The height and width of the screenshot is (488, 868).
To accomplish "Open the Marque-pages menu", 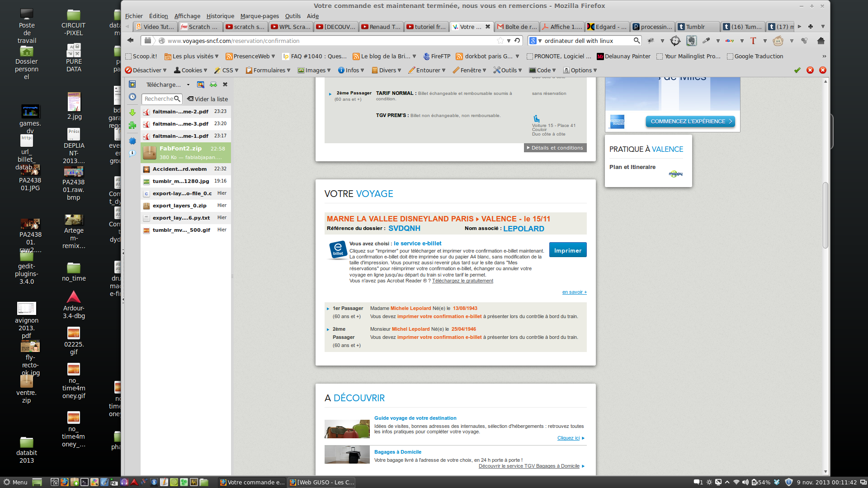I will pyautogui.click(x=259, y=16).
